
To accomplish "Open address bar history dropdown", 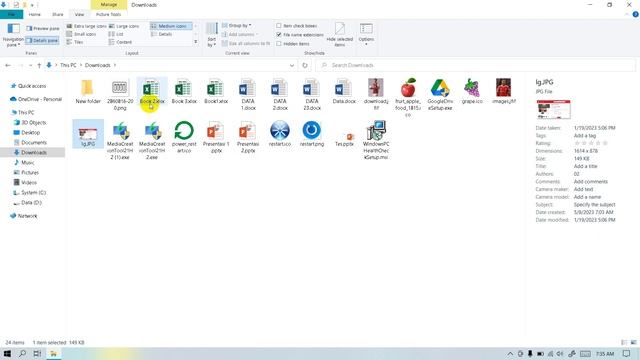I will click(x=292, y=65).
